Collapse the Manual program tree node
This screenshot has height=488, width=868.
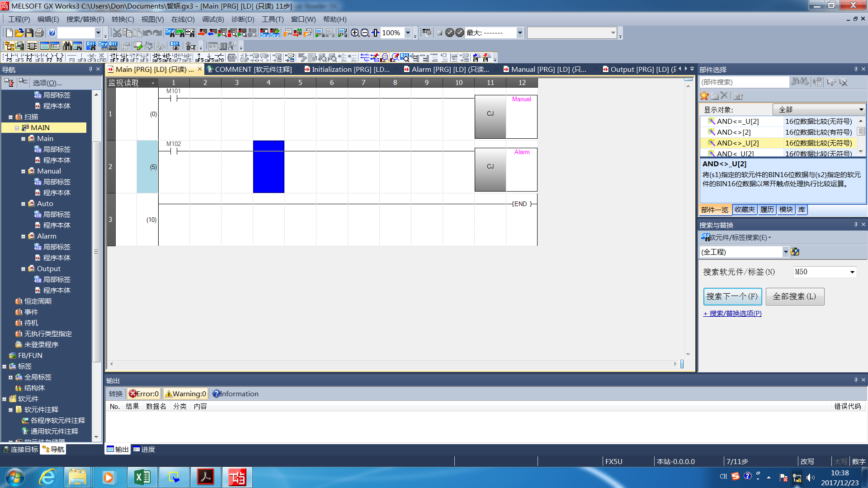click(23, 171)
